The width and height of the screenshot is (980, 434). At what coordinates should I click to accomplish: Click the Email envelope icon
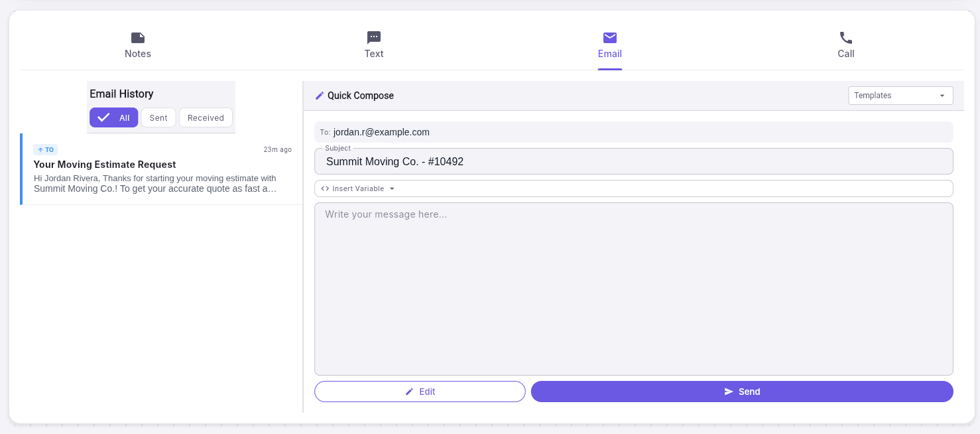pos(610,38)
